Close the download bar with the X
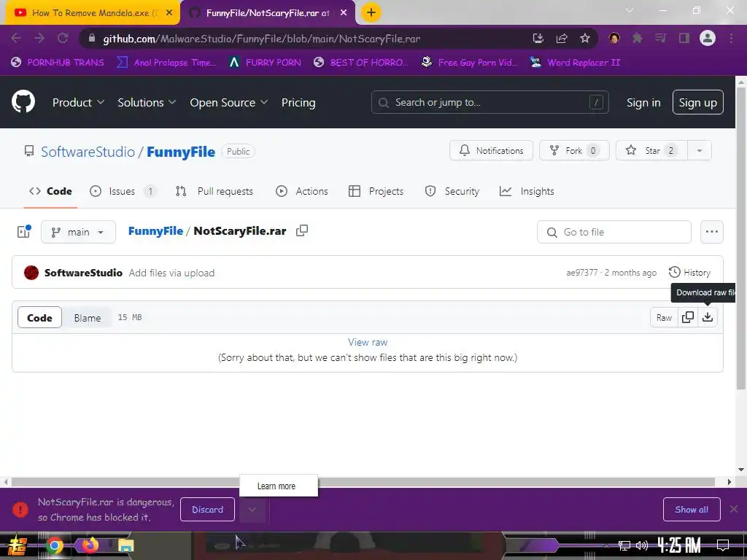 734,509
